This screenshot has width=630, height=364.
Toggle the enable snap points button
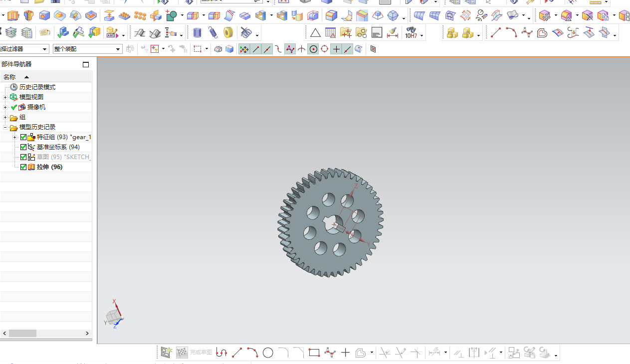(x=244, y=49)
